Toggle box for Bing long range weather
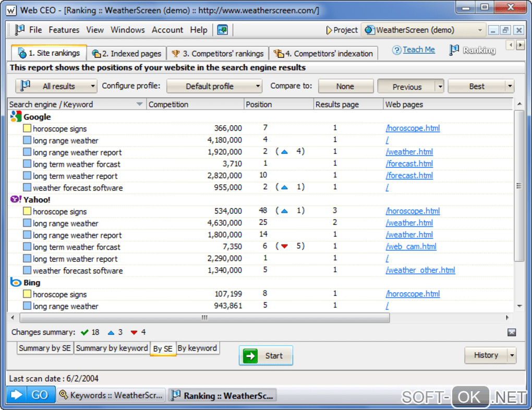 [x=27, y=306]
